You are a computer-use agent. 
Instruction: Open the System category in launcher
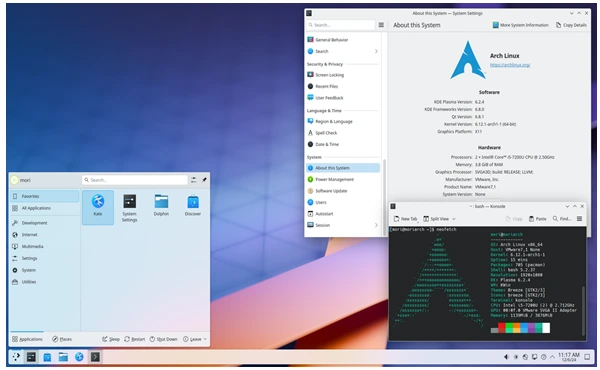[x=45, y=270]
